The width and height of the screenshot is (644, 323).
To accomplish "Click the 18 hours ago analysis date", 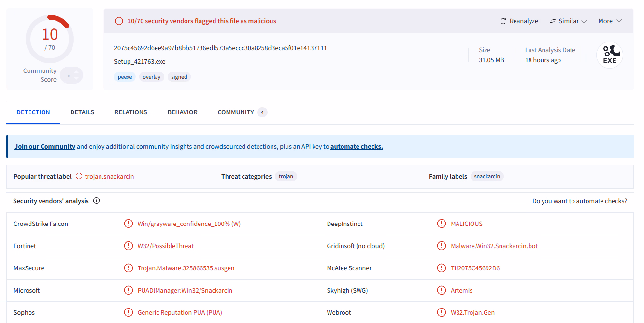I will point(543,60).
